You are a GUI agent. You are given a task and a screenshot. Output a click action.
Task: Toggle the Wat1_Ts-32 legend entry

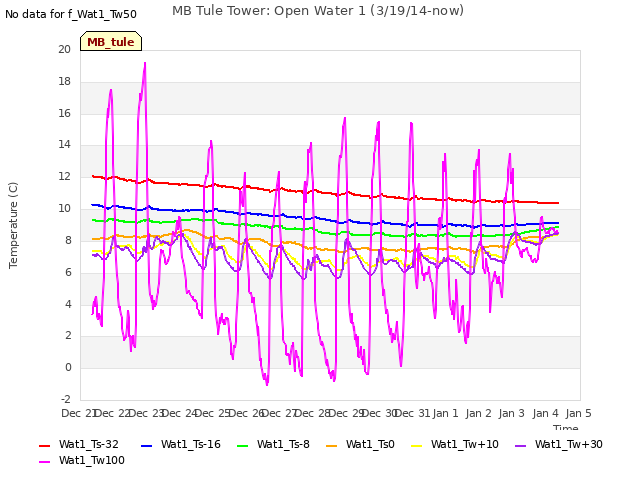pos(79,444)
